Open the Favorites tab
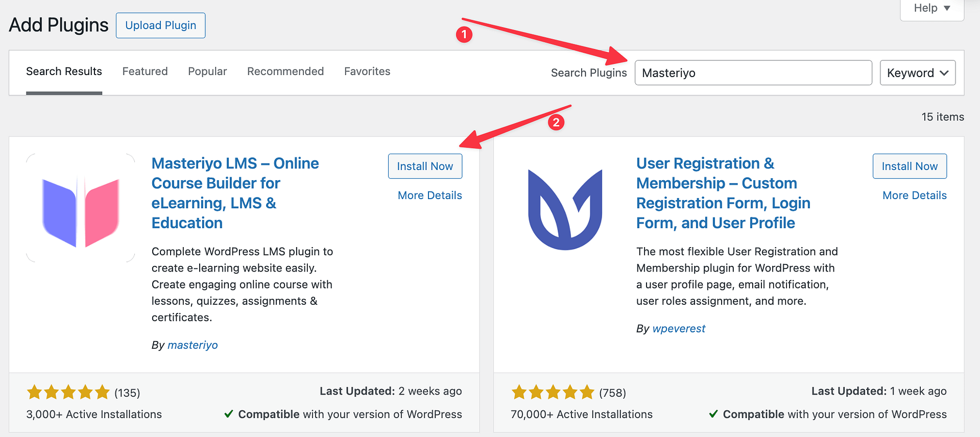Image resolution: width=980 pixels, height=437 pixels. [367, 71]
